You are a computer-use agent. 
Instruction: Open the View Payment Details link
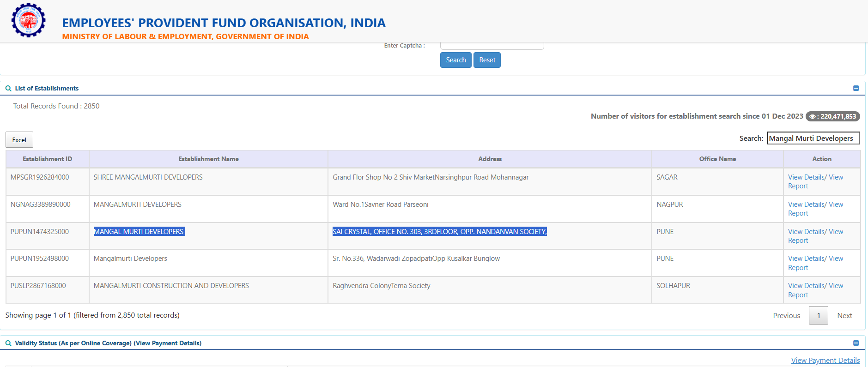[x=825, y=361]
